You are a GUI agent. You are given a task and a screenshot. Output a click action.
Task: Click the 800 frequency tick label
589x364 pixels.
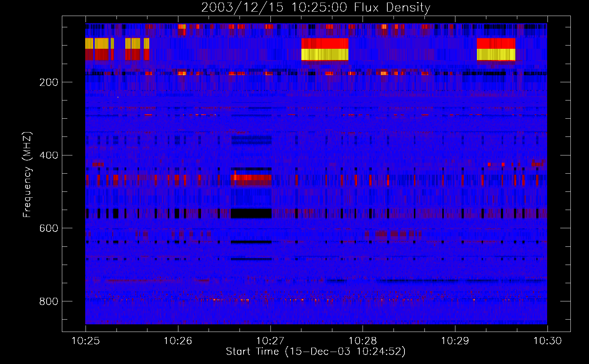(49, 301)
